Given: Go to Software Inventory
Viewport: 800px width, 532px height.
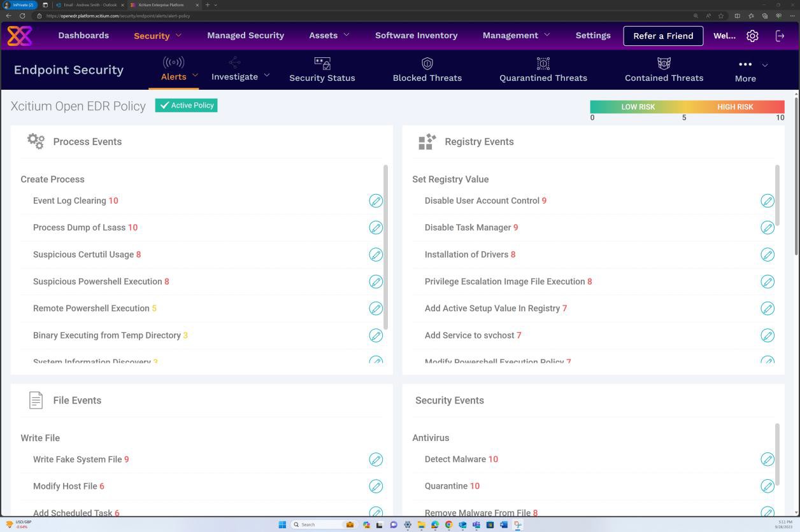Looking at the screenshot, I should [416, 36].
